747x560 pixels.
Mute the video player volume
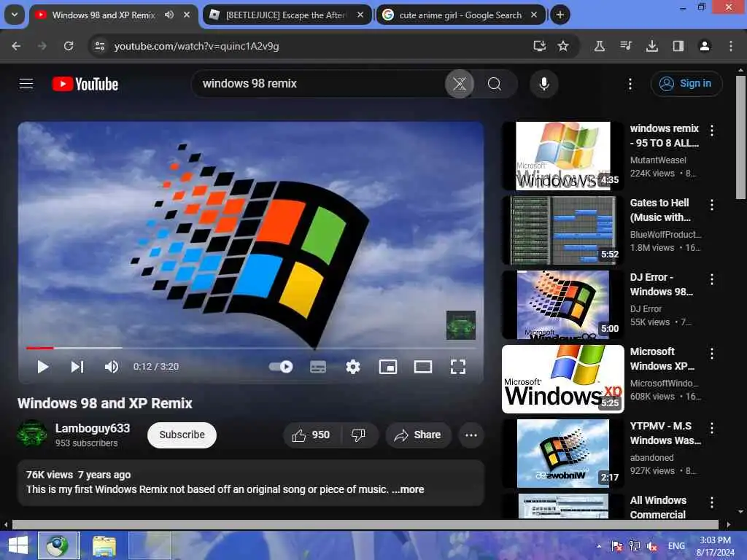(112, 367)
